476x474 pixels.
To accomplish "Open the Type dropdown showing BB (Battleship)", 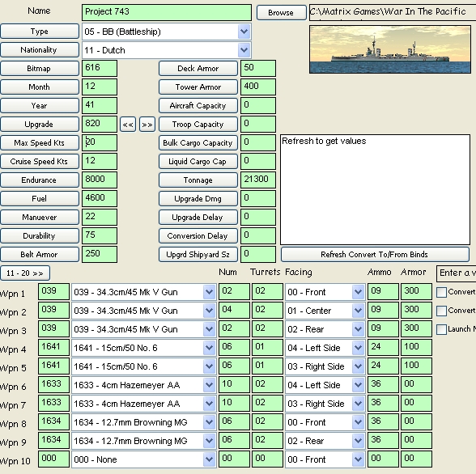I will 244,32.
